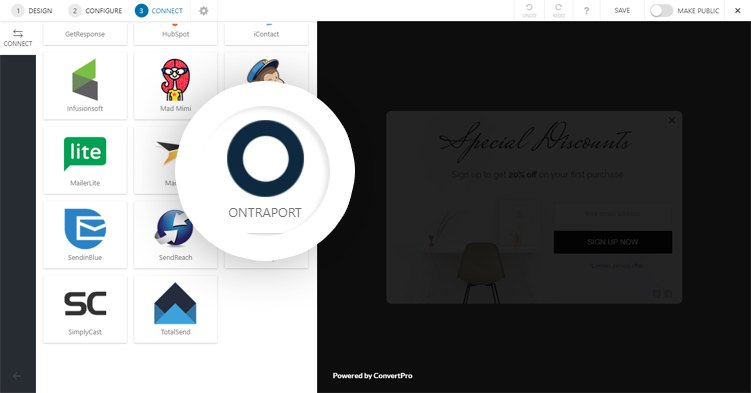Collapse sidebar with the back arrow
Image resolution: width=751 pixels, height=393 pixels.
point(17,376)
